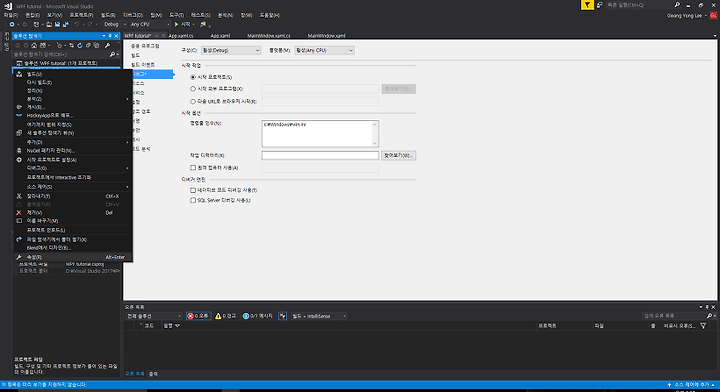Viewport: 720px width, 392px height.
Task: Open the Build + IntelliSense dropdown in Error List
Action: coord(319,316)
